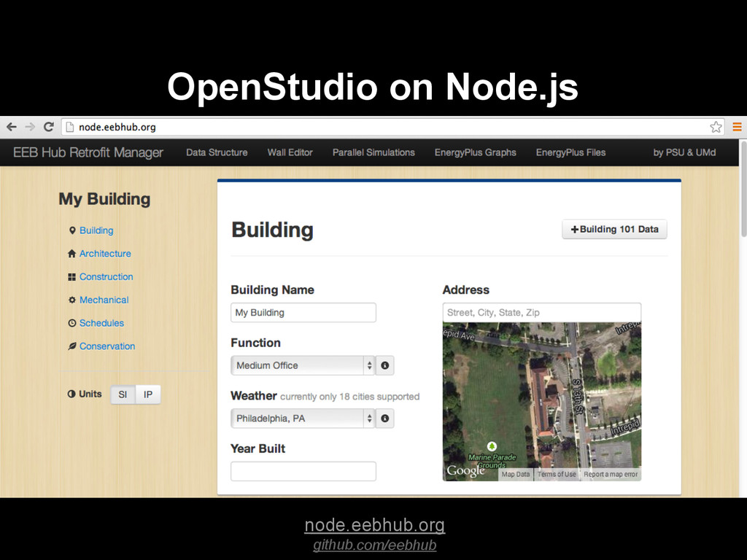Open the github.com/eebhub slide link
Viewport: 747px width, 560px height.
click(x=374, y=545)
